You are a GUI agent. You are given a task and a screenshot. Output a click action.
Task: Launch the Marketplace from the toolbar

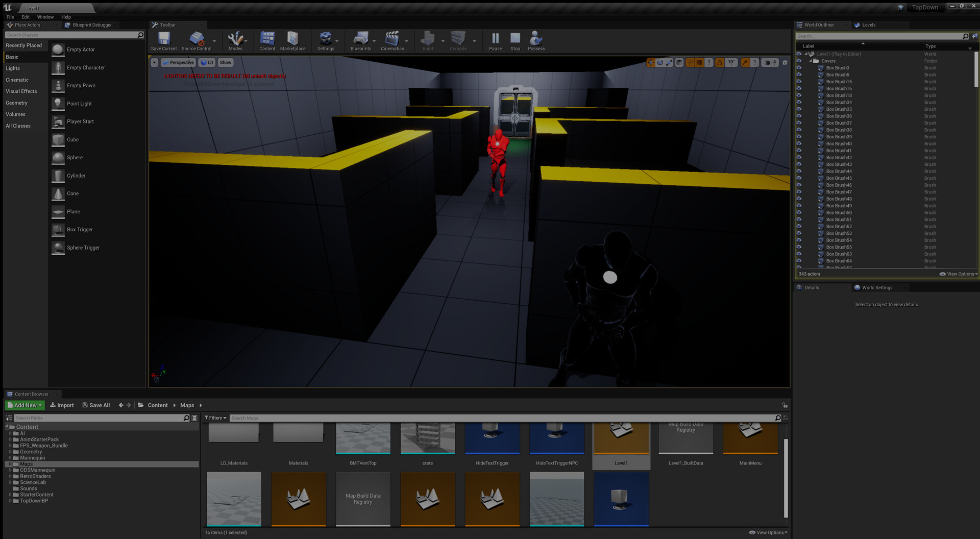tap(292, 41)
